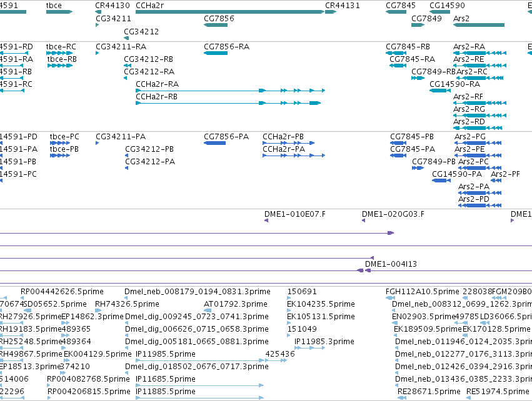The height and width of the screenshot is (401, 532).
Task: Click protein CG7845-PA
Action: (413, 149)
